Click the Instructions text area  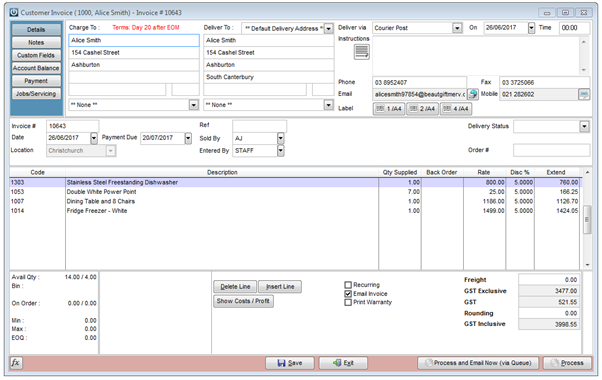point(476,56)
